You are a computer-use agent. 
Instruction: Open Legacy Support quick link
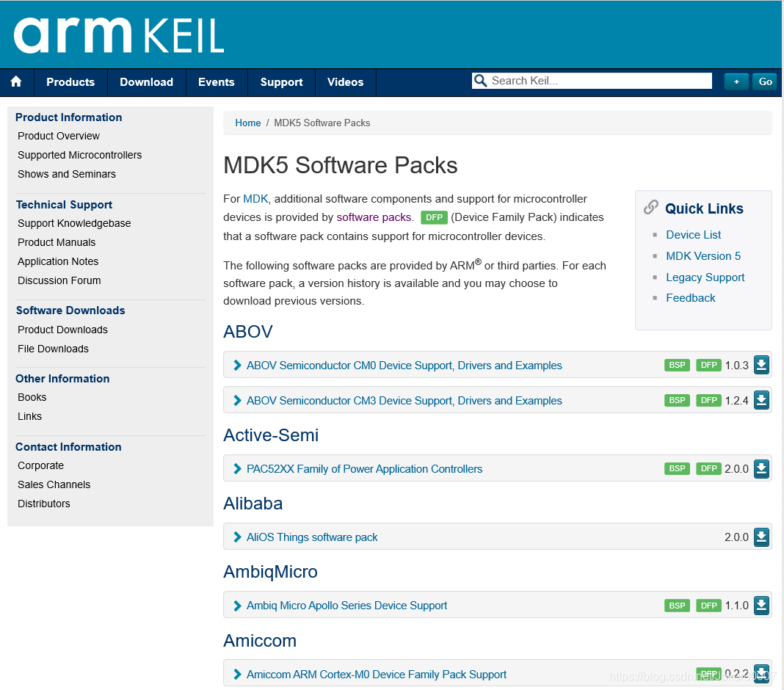tap(705, 277)
